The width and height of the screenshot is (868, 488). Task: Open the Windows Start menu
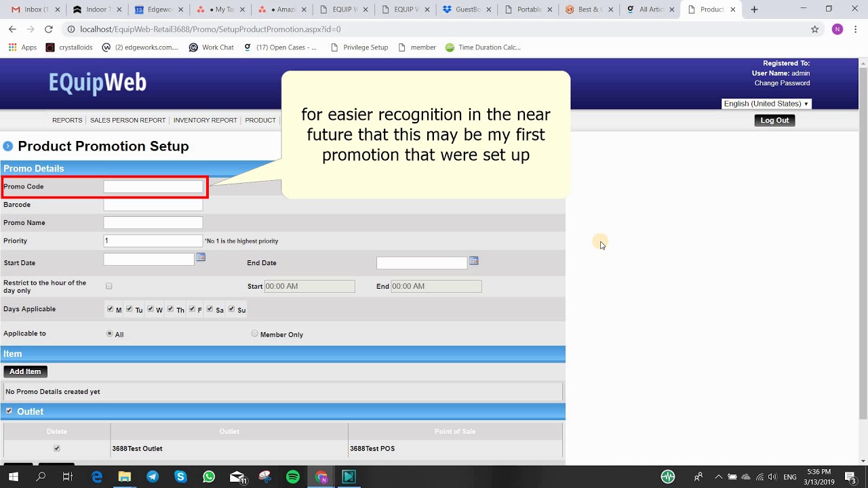click(13, 476)
